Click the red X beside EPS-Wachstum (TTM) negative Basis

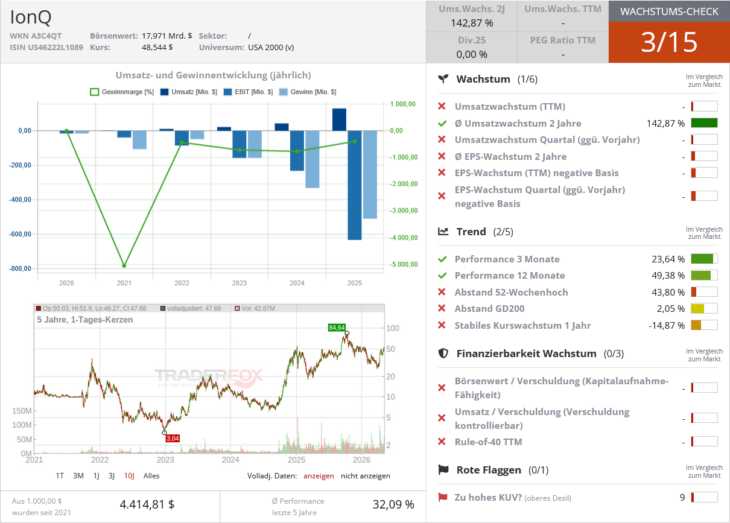442,173
